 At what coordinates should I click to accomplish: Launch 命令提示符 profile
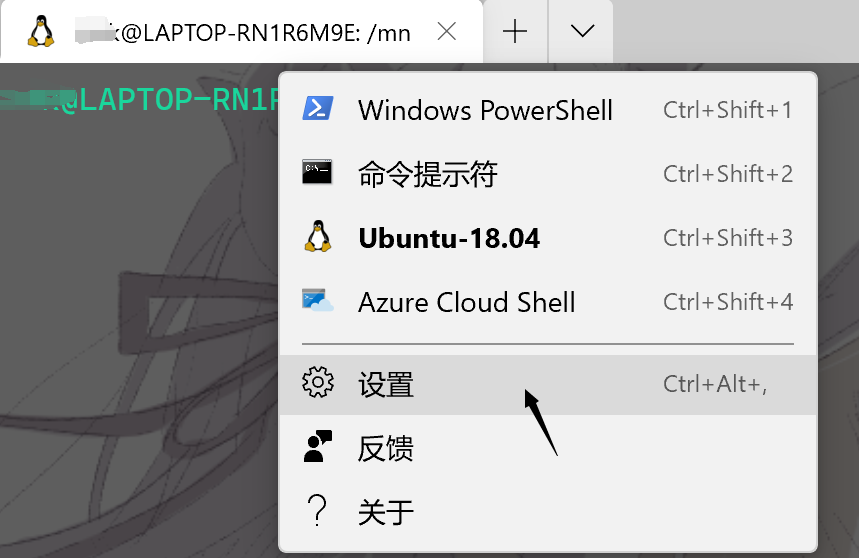tap(548, 174)
